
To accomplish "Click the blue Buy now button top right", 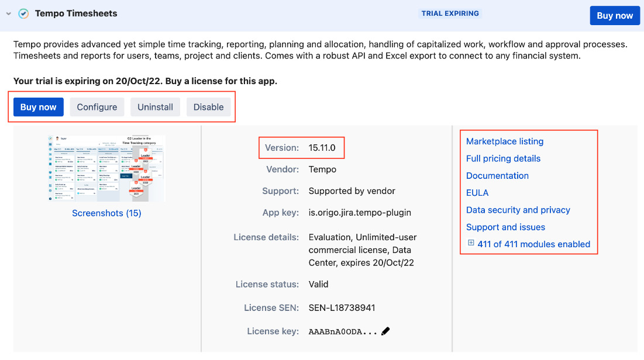I will click(x=615, y=15).
